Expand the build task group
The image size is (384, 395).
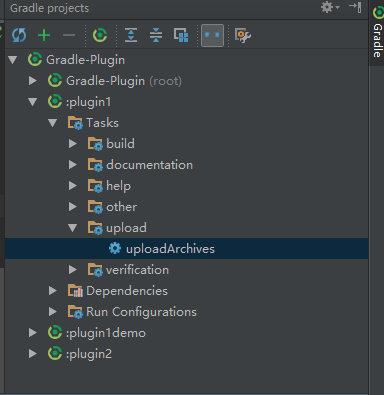73,144
